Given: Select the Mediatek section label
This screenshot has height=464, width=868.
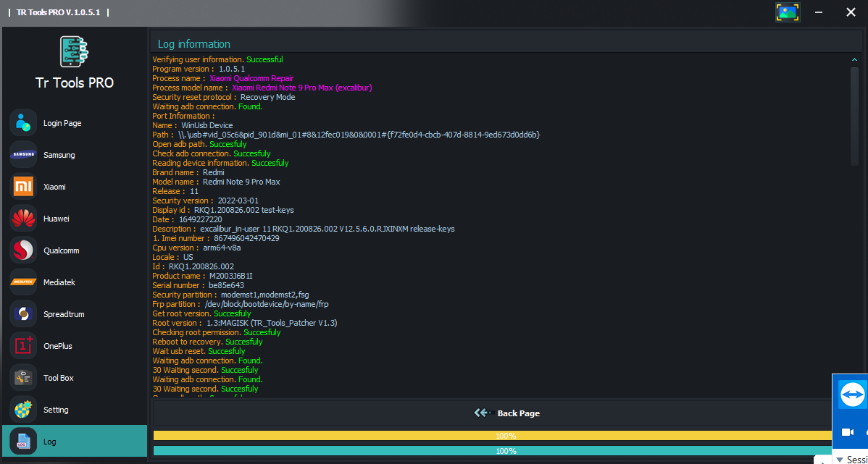Looking at the screenshot, I should [x=59, y=282].
